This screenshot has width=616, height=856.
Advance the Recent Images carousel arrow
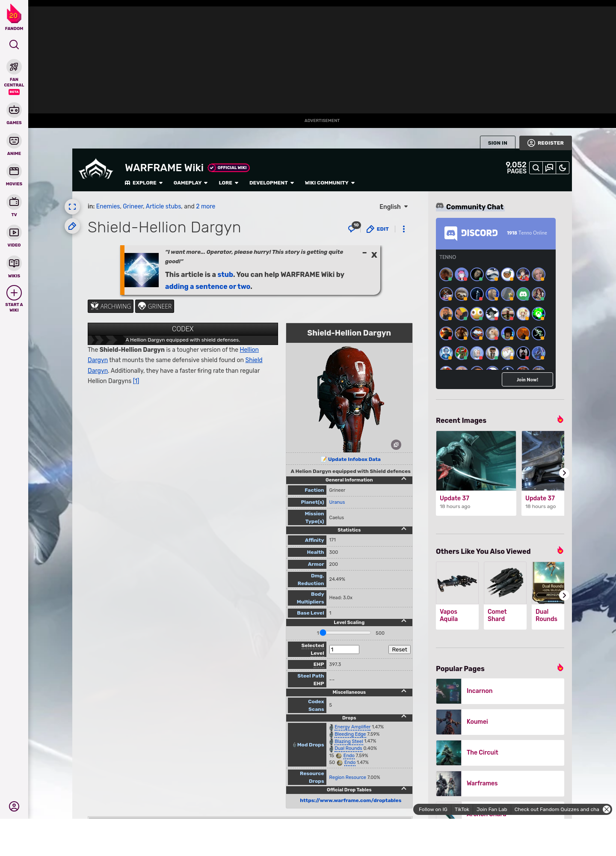tap(564, 473)
